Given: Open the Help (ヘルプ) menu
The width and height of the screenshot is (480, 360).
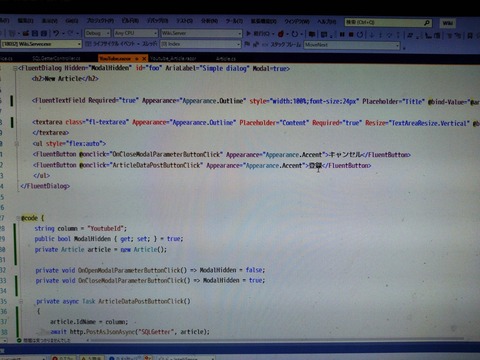Looking at the screenshot, I should [x=326, y=22].
